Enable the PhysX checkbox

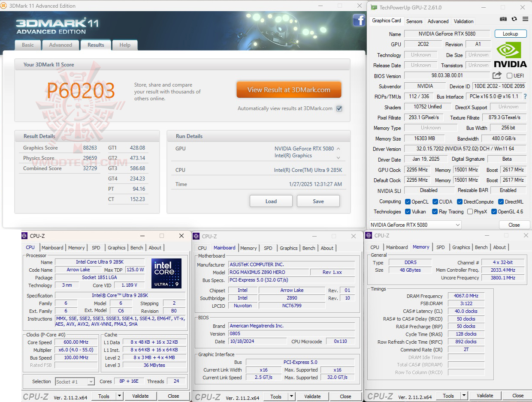470,211
